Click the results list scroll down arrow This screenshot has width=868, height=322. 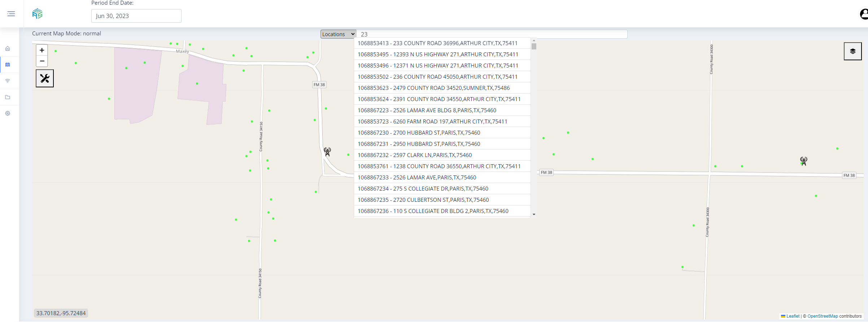pyautogui.click(x=534, y=214)
